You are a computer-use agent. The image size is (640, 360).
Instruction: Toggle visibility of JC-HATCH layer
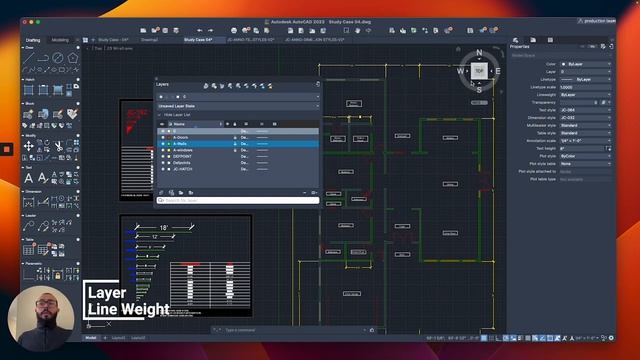(x=163, y=169)
